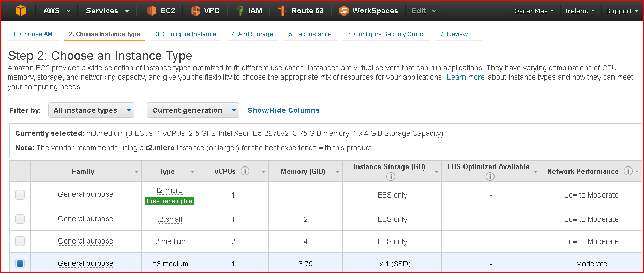Open the Current generation filter dropdown

click(193, 110)
